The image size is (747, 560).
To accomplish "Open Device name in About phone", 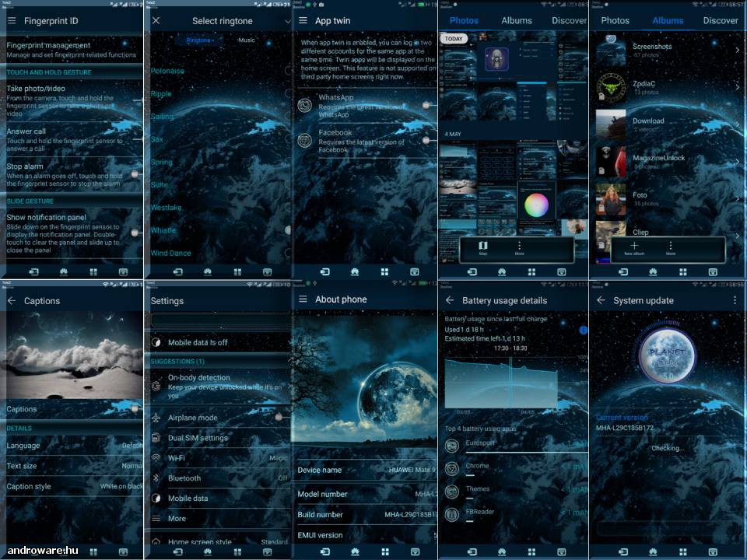I will [x=366, y=470].
